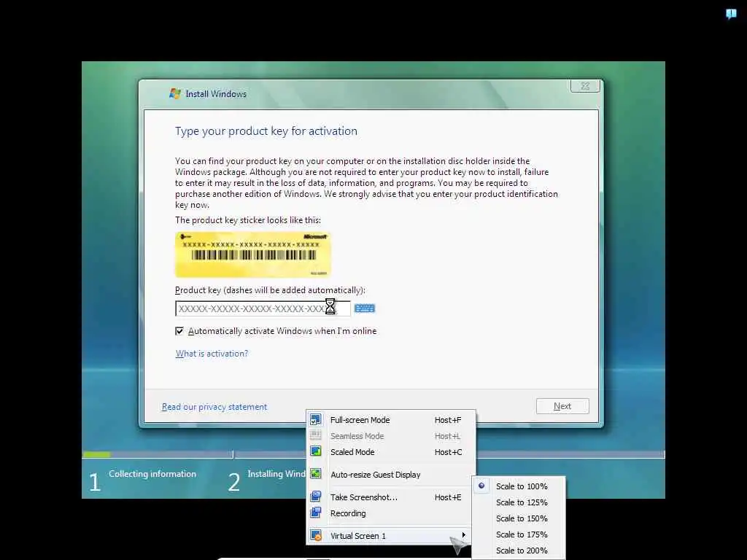Select Auto-resize Guest Display entry
The image size is (747, 560).
tap(391, 474)
